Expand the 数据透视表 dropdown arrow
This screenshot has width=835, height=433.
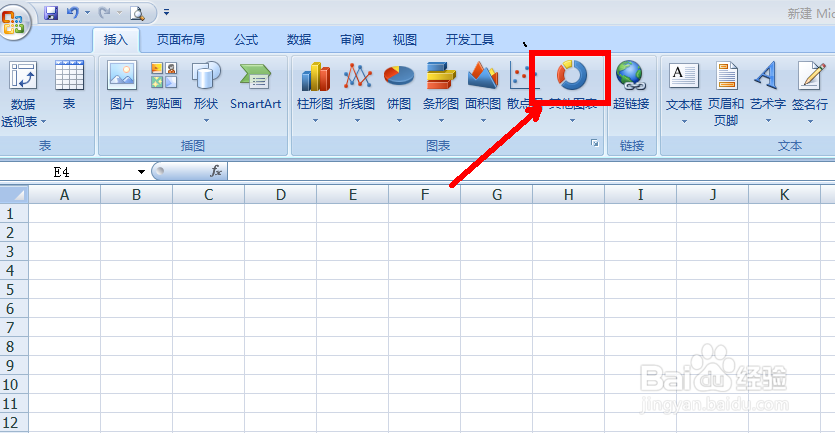(x=44, y=121)
